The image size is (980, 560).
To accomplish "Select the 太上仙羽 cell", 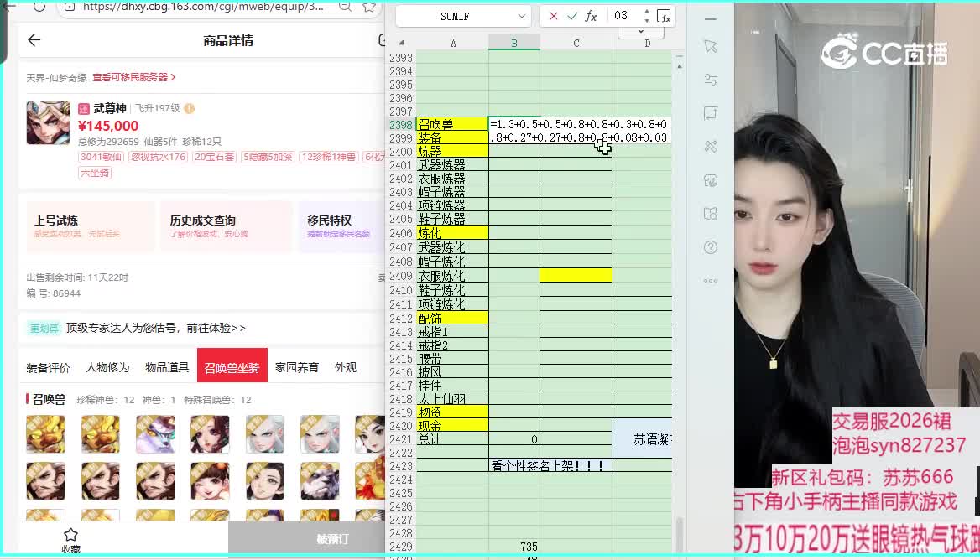I will pos(452,399).
